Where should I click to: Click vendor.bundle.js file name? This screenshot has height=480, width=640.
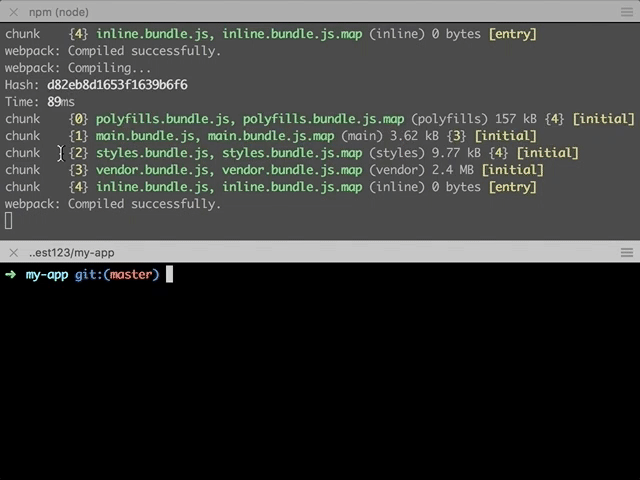152,170
